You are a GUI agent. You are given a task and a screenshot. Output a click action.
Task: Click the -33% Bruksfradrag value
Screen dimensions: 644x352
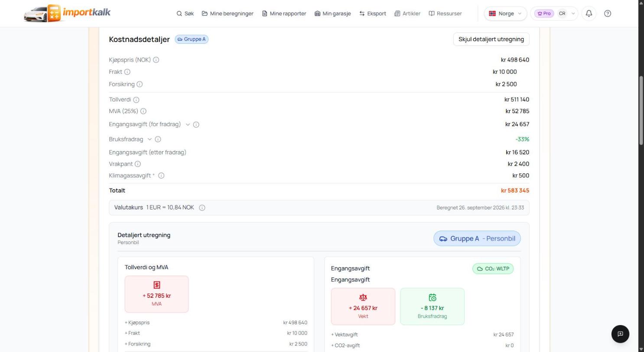coord(522,139)
